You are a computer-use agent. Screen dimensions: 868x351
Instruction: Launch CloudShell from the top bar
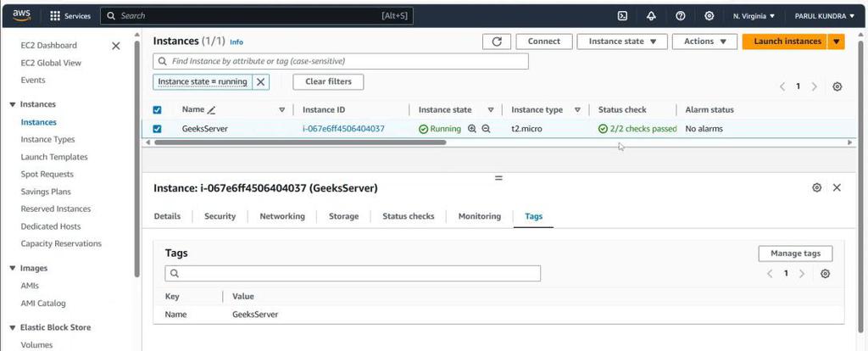[622, 16]
